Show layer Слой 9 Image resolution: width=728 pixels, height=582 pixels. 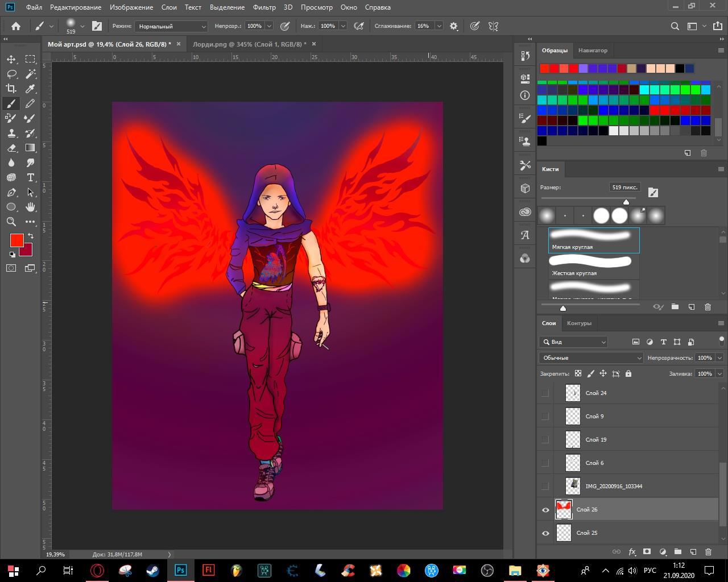(545, 416)
